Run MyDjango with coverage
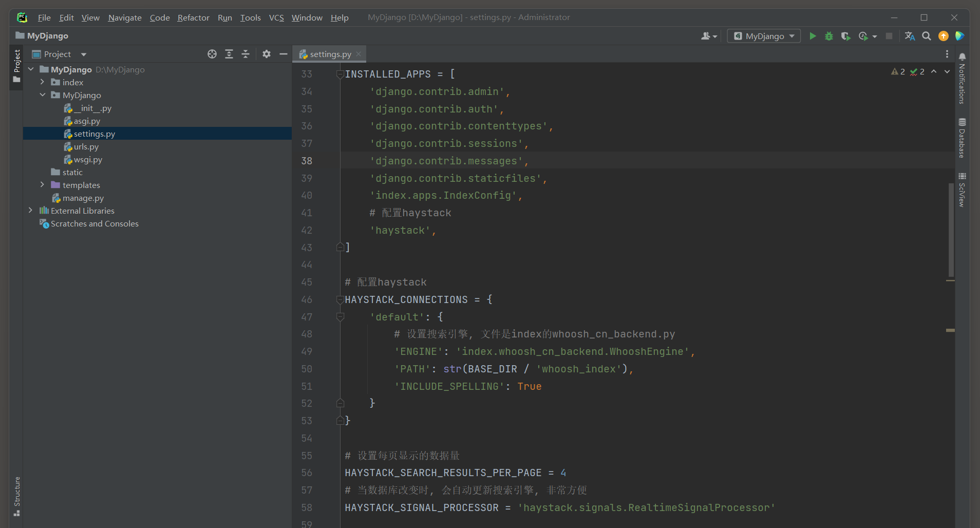 tap(845, 36)
